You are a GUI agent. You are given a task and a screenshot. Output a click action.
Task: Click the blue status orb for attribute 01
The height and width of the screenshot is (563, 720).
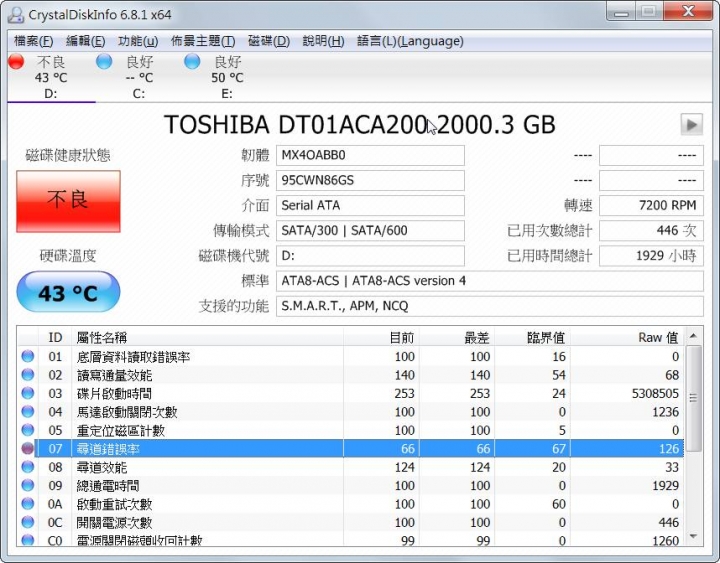(x=28, y=357)
